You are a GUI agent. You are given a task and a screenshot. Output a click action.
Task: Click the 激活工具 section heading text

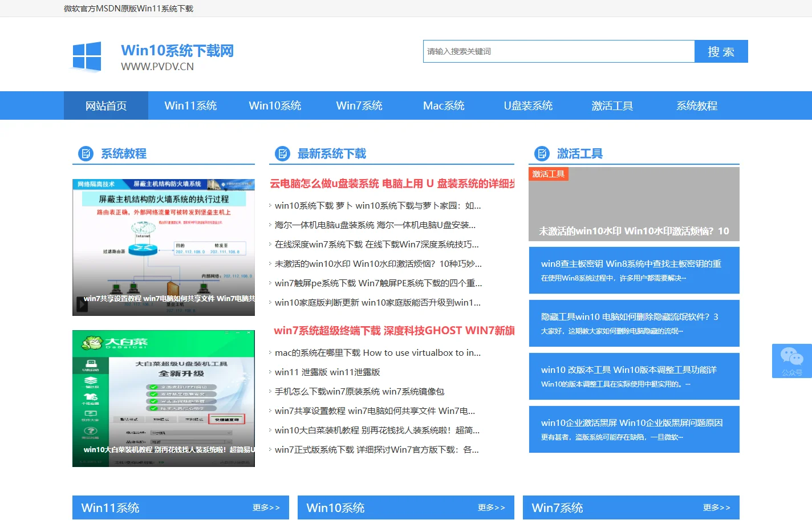tap(580, 153)
